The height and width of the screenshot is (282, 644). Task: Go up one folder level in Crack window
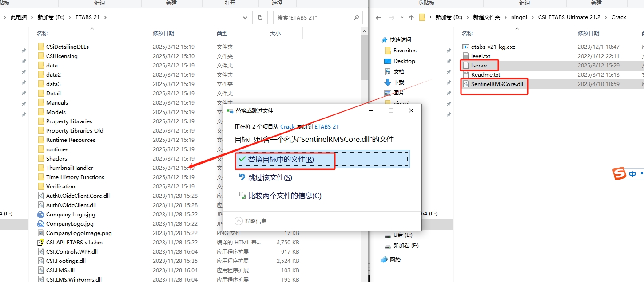pos(411,17)
